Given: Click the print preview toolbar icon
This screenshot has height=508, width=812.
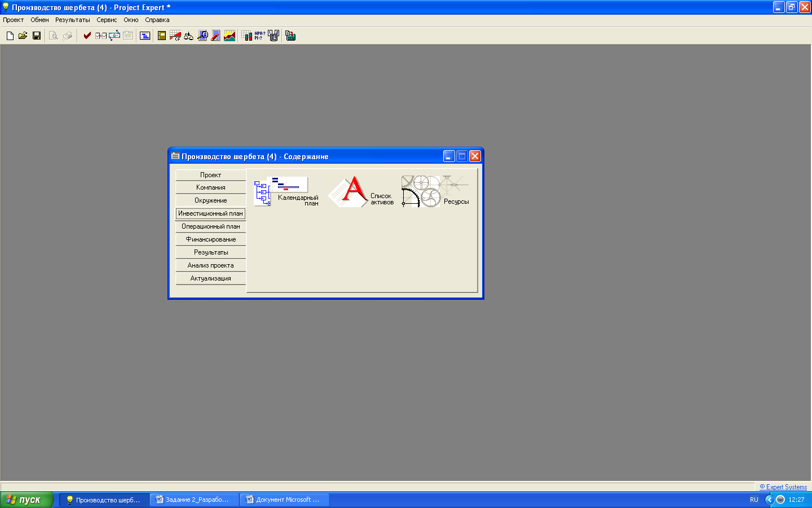Looking at the screenshot, I should 54,36.
